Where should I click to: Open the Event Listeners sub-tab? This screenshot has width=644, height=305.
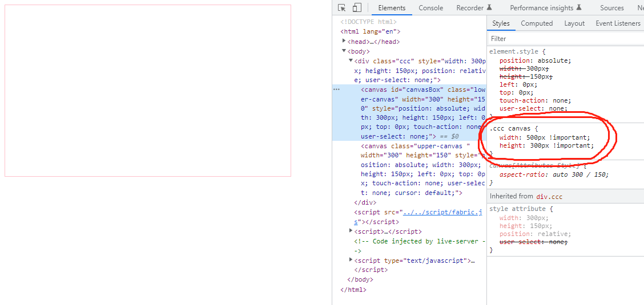(618, 23)
